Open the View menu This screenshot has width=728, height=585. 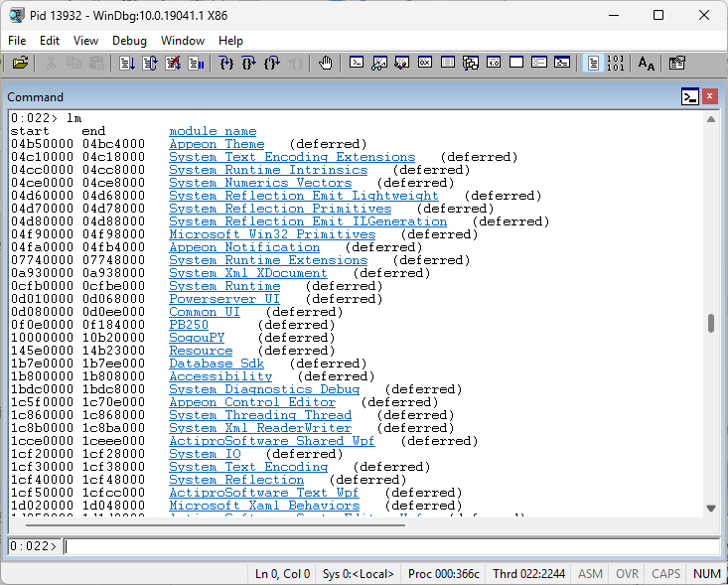point(85,41)
